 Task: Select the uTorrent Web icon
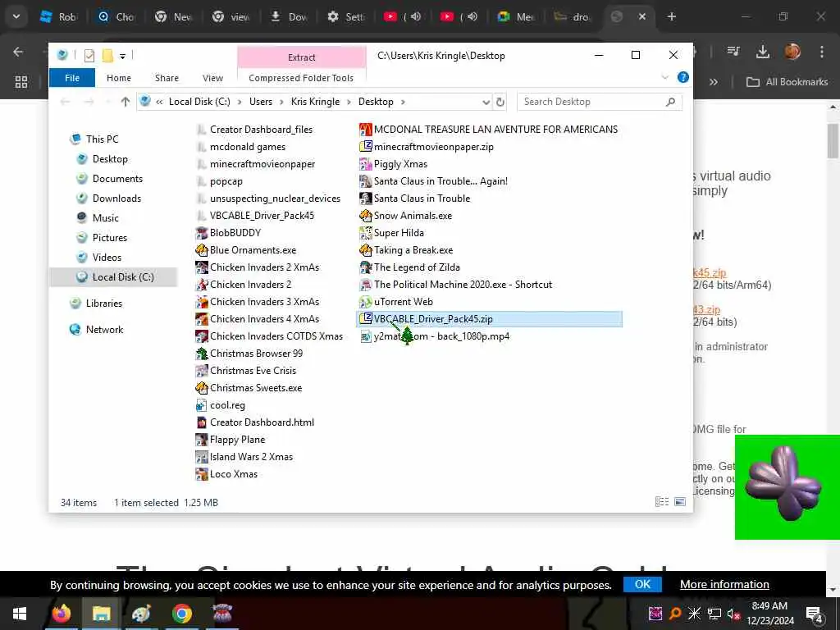click(x=365, y=302)
